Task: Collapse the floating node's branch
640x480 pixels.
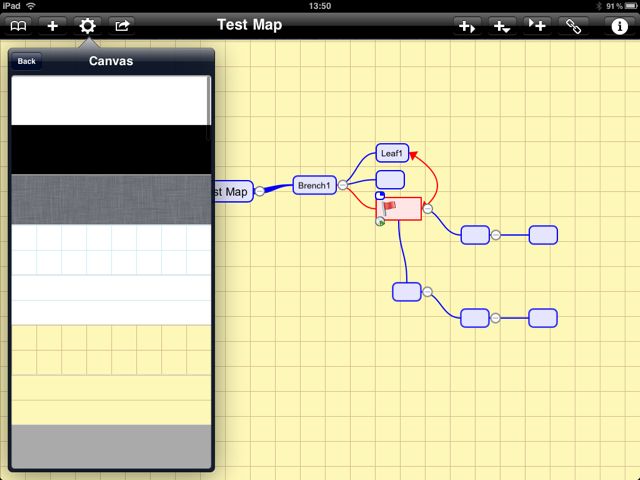Action: [427, 292]
